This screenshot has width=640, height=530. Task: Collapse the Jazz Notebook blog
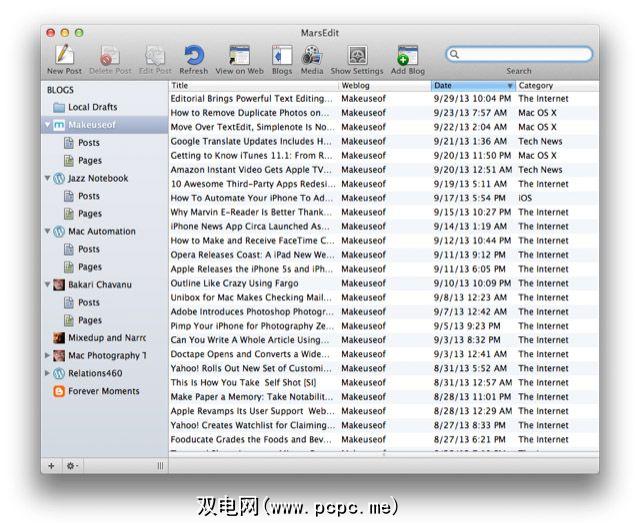(x=47, y=178)
